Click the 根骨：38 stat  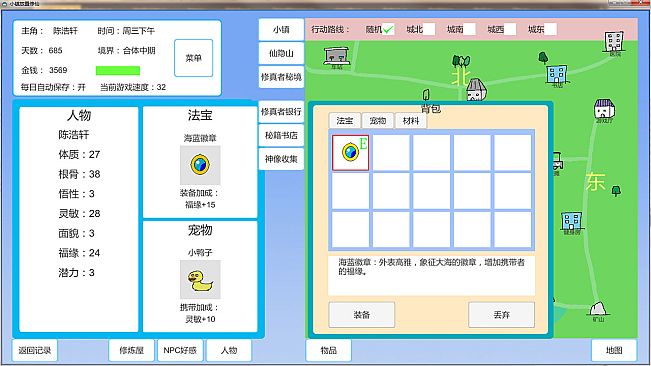click(x=79, y=174)
